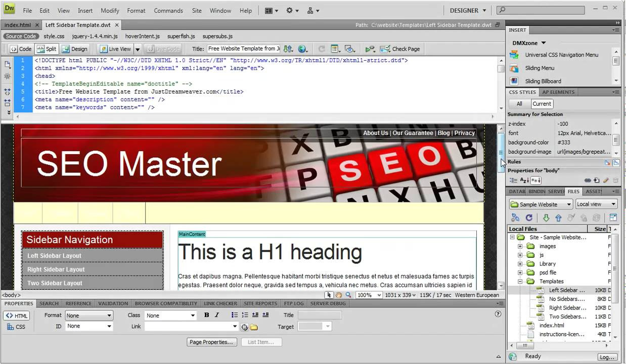Switch to Split view mode
Image resolution: width=626 pixels, height=364 pixels.
click(47, 49)
